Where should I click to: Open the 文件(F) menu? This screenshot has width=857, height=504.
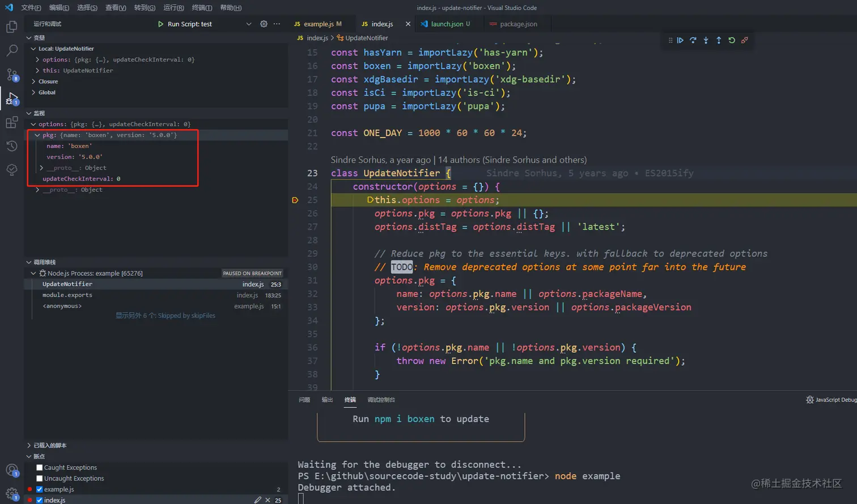pyautogui.click(x=31, y=7)
